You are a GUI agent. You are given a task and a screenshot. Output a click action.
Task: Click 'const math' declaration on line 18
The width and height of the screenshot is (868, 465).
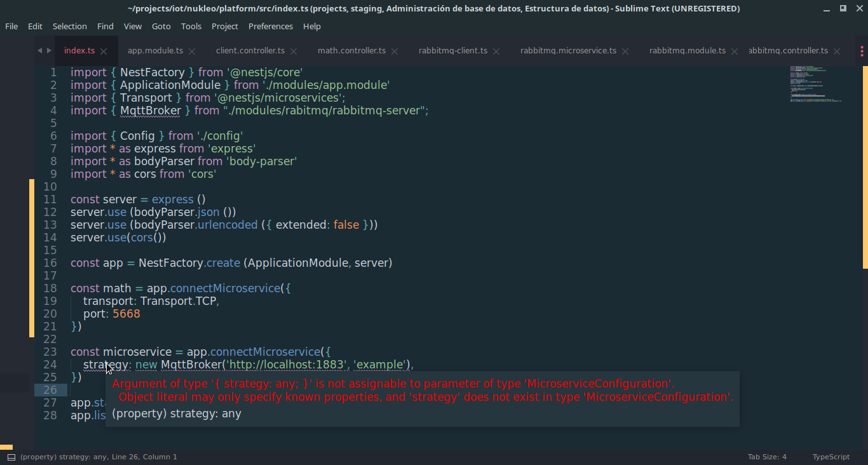[x=100, y=288]
